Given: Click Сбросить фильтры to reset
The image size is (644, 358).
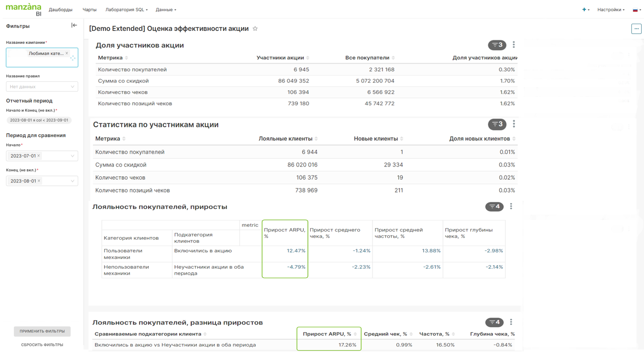Looking at the screenshot, I should click(x=42, y=345).
